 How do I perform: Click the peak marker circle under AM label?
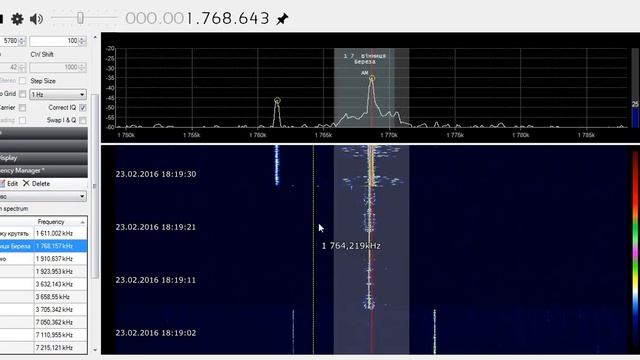click(372, 78)
